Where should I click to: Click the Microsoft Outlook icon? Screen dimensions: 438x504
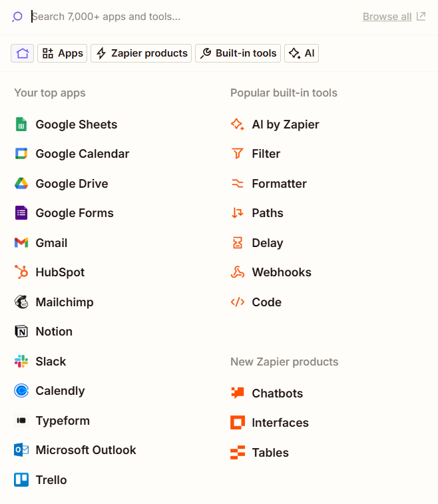pyautogui.click(x=21, y=450)
